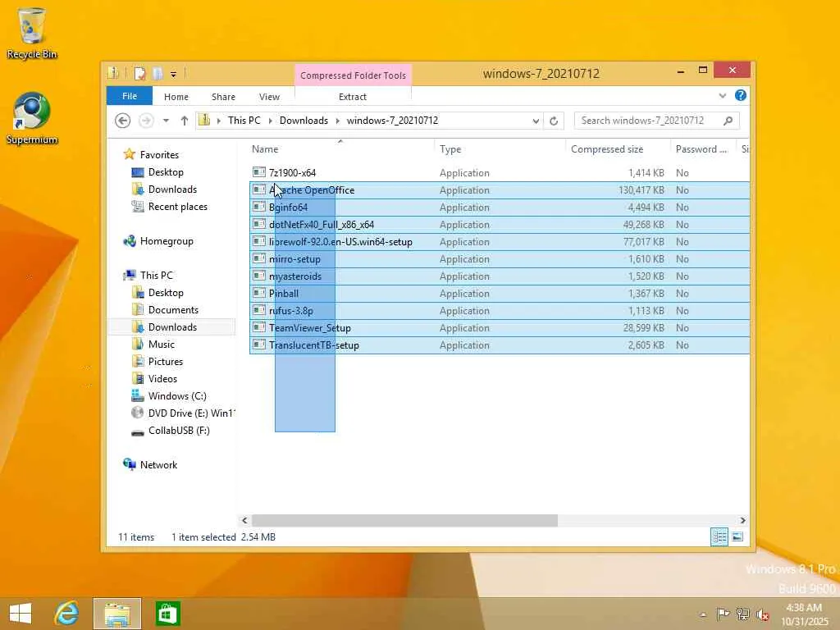Select the 7z1900-x64 application icon
840x630 pixels.
pyautogui.click(x=259, y=172)
